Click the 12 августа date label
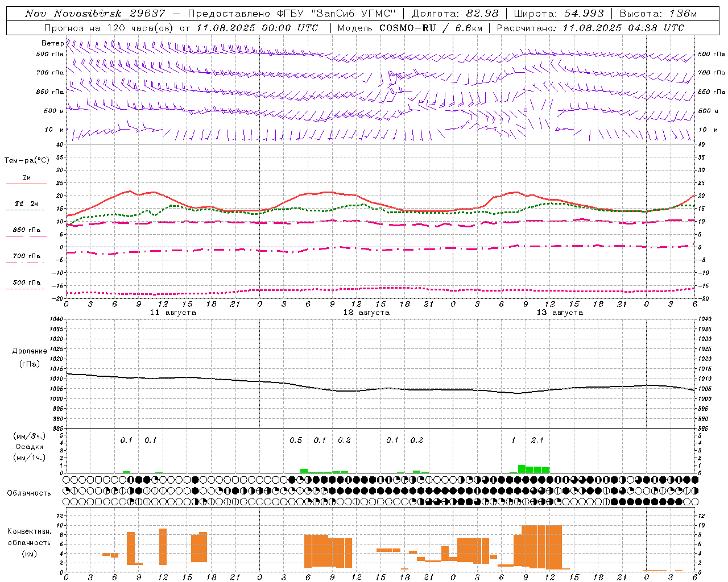Viewport: 728px width, 582px height. [366, 313]
